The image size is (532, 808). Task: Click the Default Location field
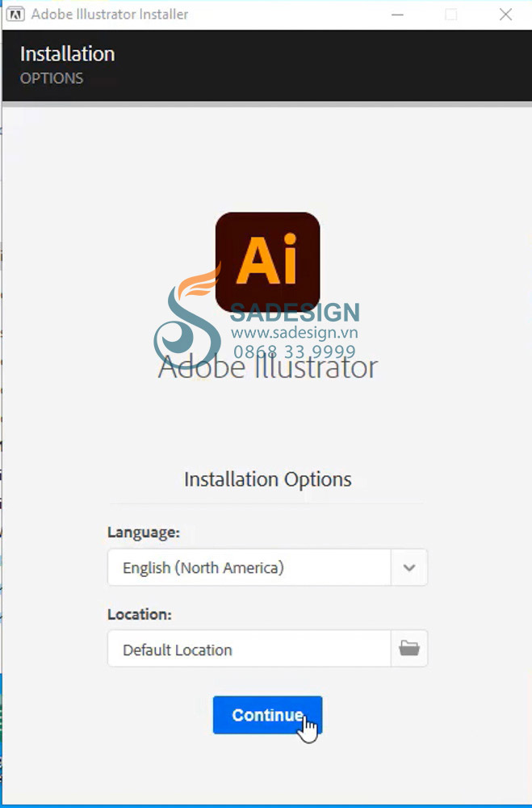249,648
